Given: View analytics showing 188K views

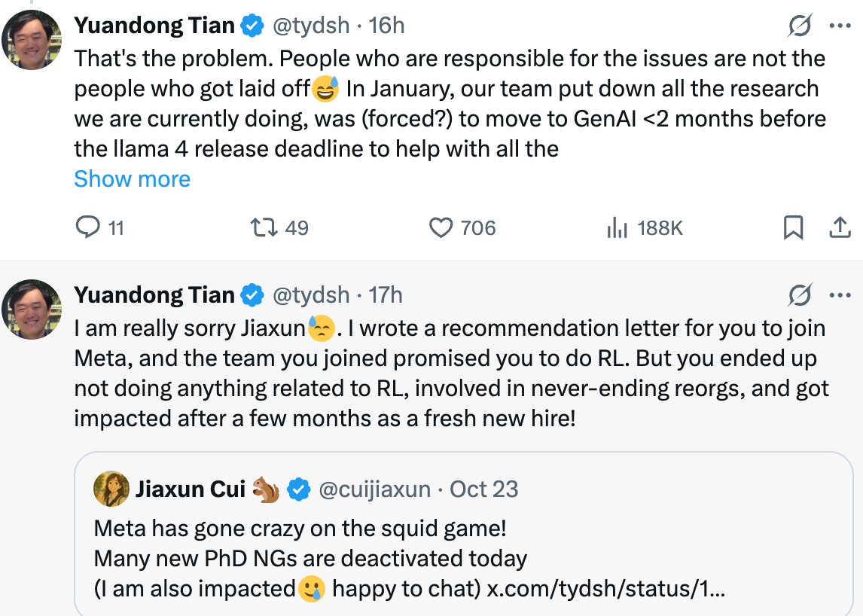Looking at the screenshot, I should click(x=618, y=227).
